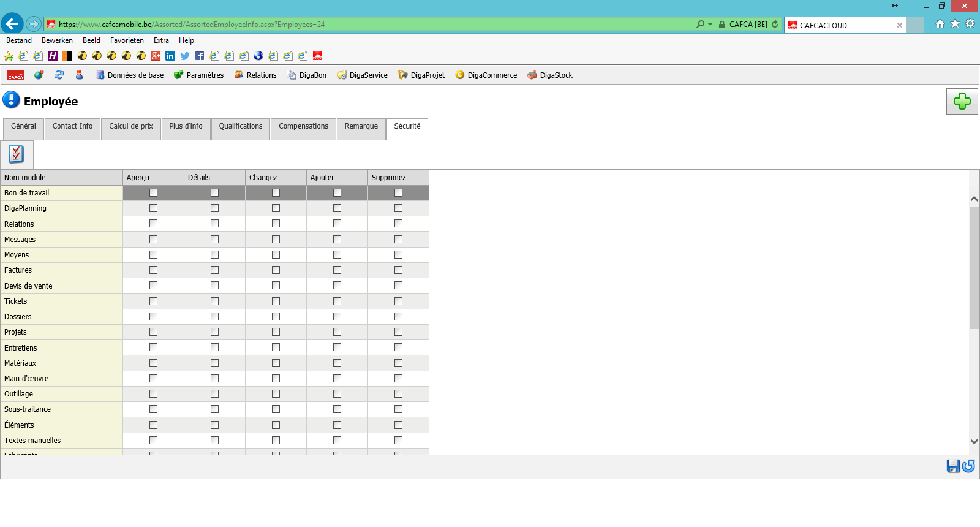Open the DigaProjet menu
The height and width of the screenshot is (527, 980).
click(421, 75)
